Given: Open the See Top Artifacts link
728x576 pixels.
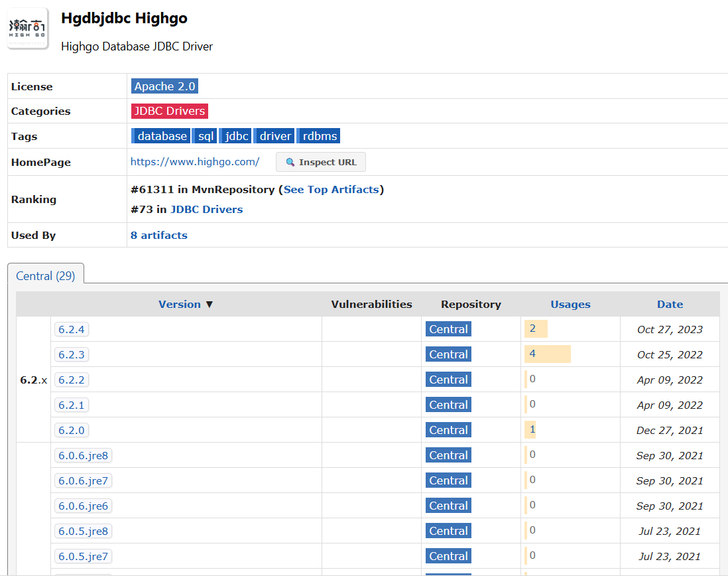Looking at the screenshot, I should pyautogui.click(x=332, y=190).
